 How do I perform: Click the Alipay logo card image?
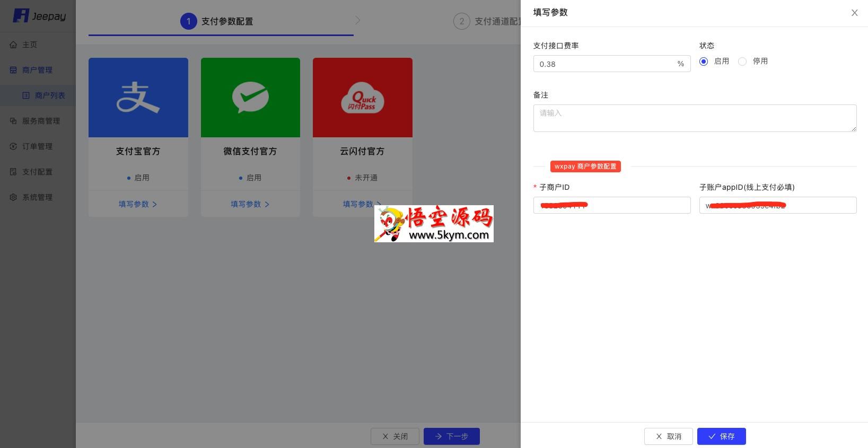tap(138, 98)
